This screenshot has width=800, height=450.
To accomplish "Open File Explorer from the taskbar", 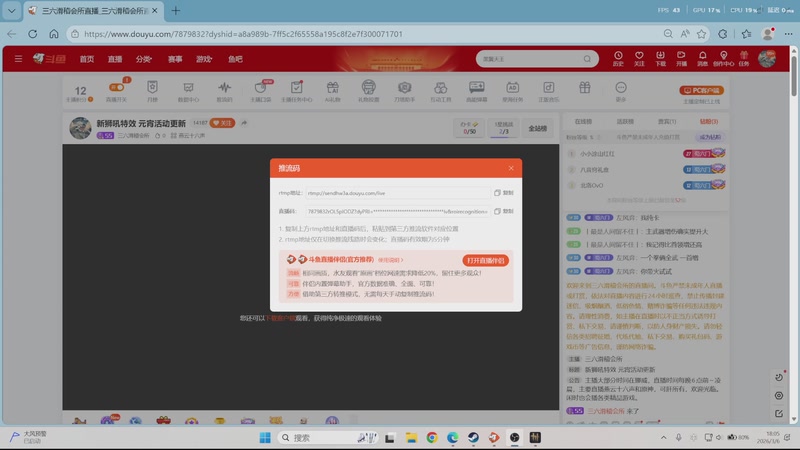I will tap(411, 438).
